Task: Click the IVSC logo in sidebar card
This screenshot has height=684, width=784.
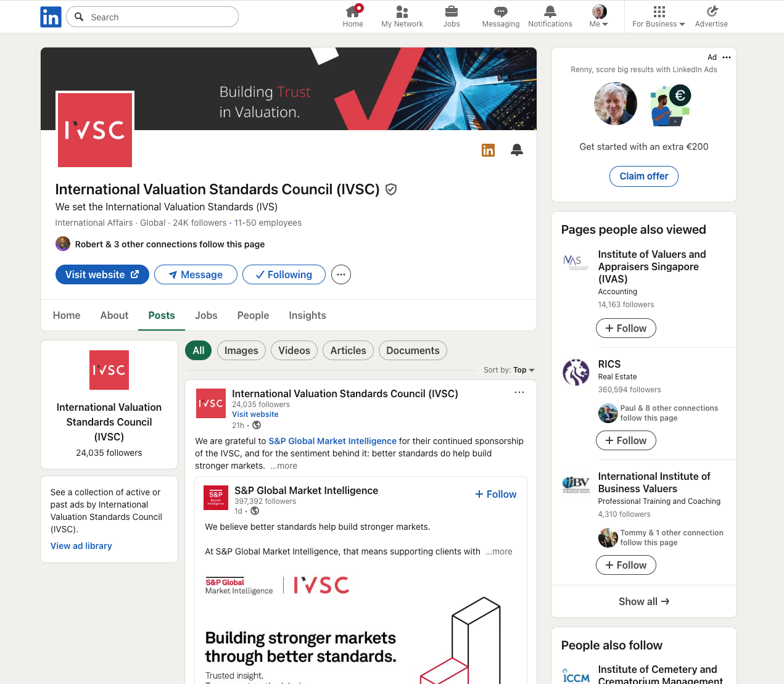Action: coord(109,370)
